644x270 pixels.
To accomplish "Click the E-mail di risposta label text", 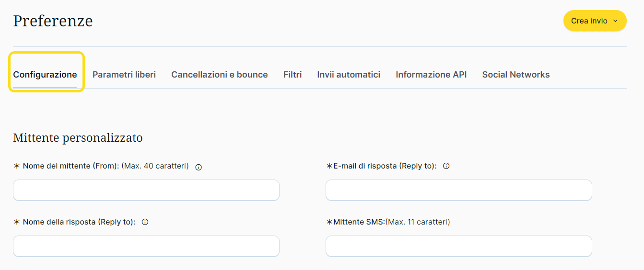I will [x=385, y=166].
